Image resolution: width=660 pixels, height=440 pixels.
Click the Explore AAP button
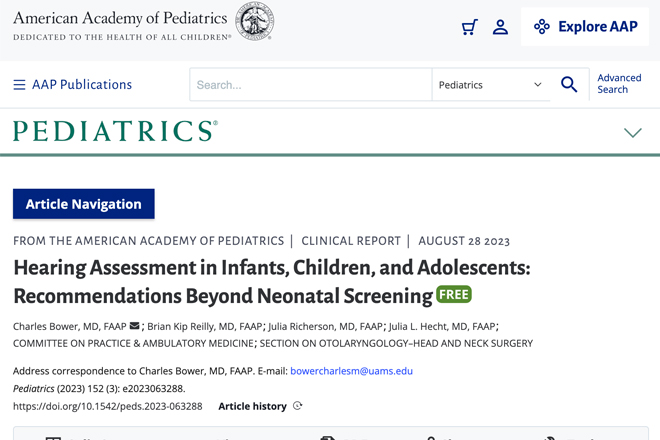click(x=585, y=27)
